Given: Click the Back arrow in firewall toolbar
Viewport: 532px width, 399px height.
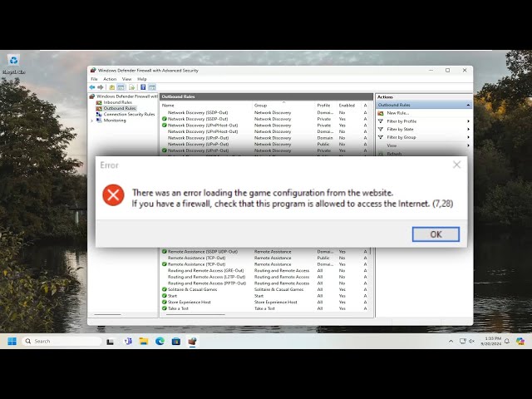Looking at the screenshot, I should pyautogui.click(x=92, y=87).
